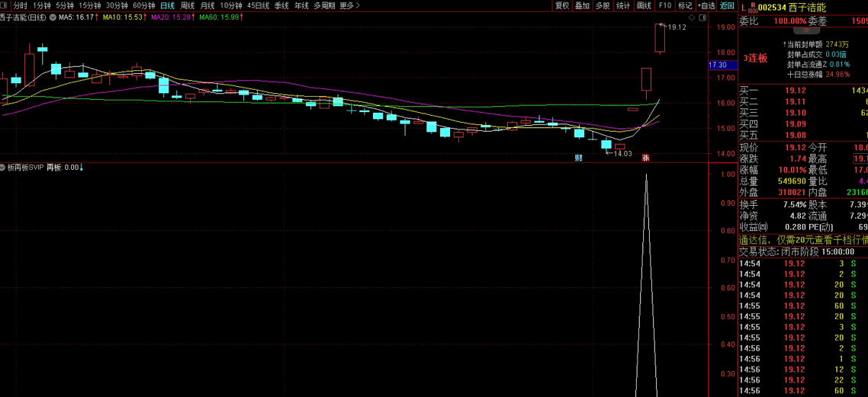The width and height of the screenshot is (868, 397).
Task: Open the 多股 multi-stock view
Action: coord(603,5)
